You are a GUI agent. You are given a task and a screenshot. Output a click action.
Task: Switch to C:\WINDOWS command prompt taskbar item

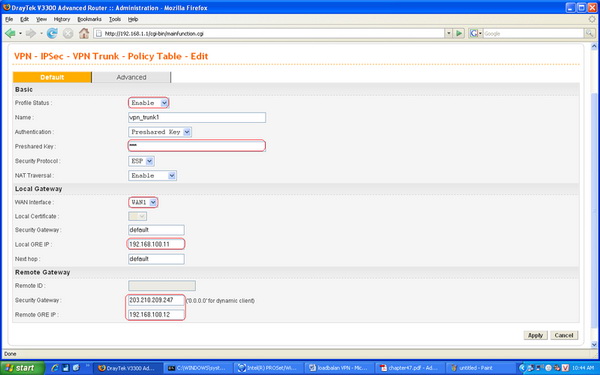coord(199,368)
